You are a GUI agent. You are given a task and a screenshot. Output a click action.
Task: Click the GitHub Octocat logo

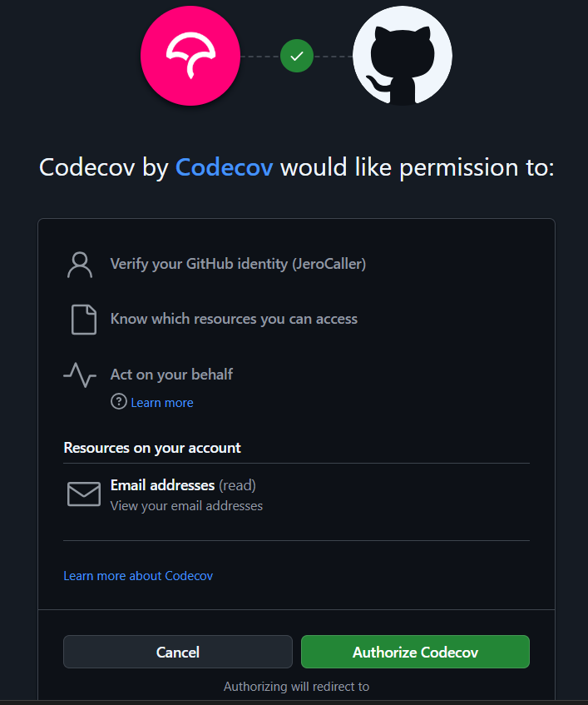[x=403, y=56]
